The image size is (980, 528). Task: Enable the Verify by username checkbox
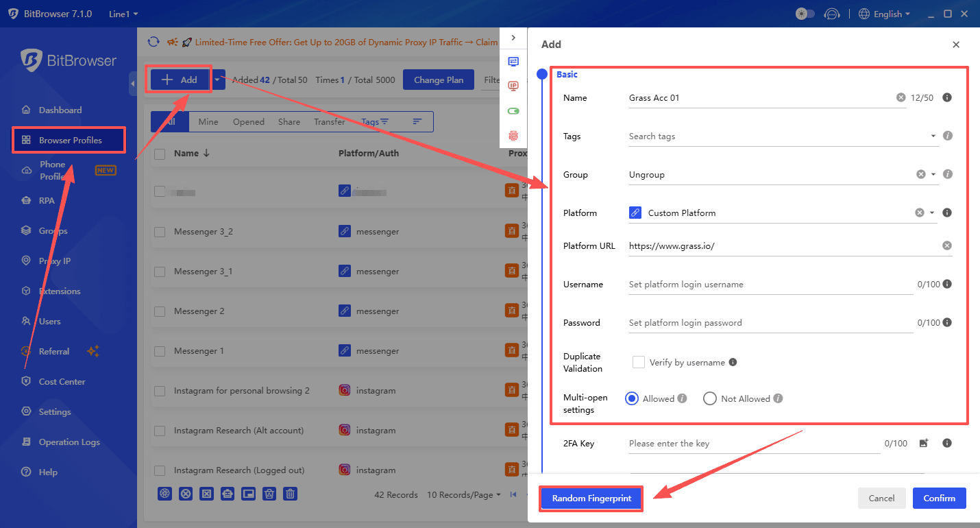point(638,362)
